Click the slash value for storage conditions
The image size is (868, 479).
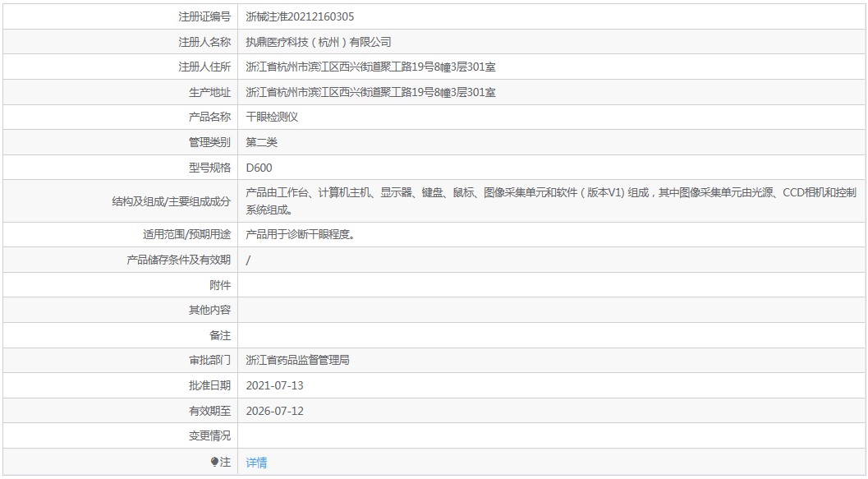tap(248, 260)
